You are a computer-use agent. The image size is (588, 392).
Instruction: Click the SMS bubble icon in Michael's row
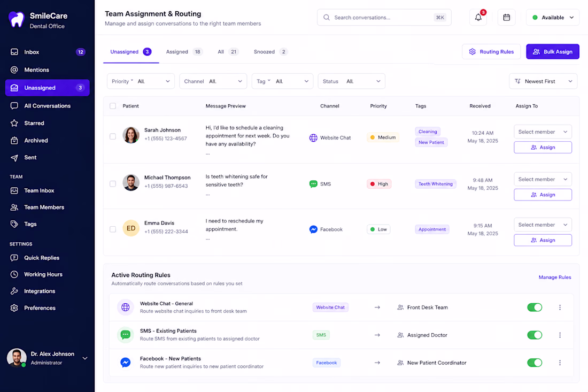313,184
